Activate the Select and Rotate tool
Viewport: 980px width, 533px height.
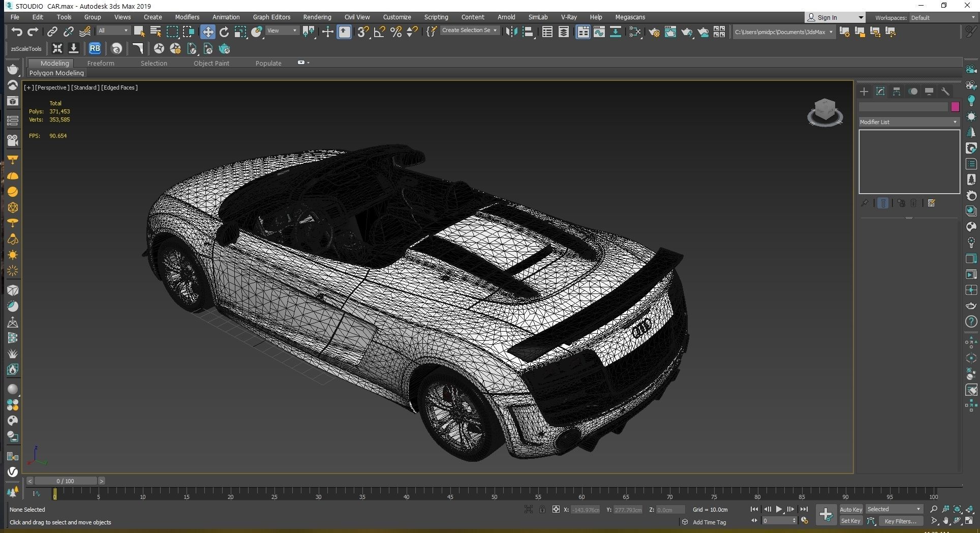[224, 32]
